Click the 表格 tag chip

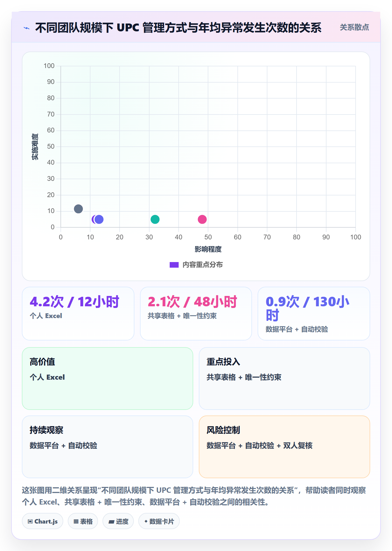(83, 521)
